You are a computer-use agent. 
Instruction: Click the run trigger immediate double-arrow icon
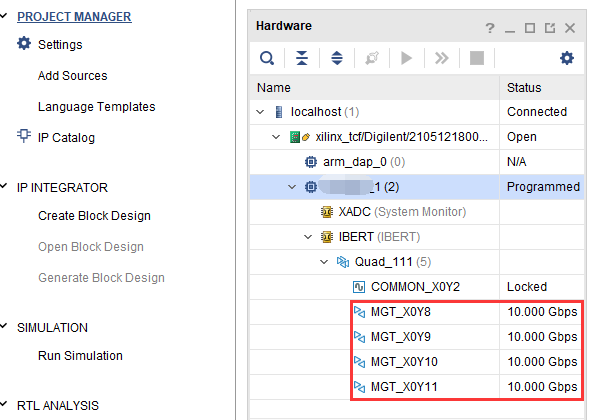441,58
